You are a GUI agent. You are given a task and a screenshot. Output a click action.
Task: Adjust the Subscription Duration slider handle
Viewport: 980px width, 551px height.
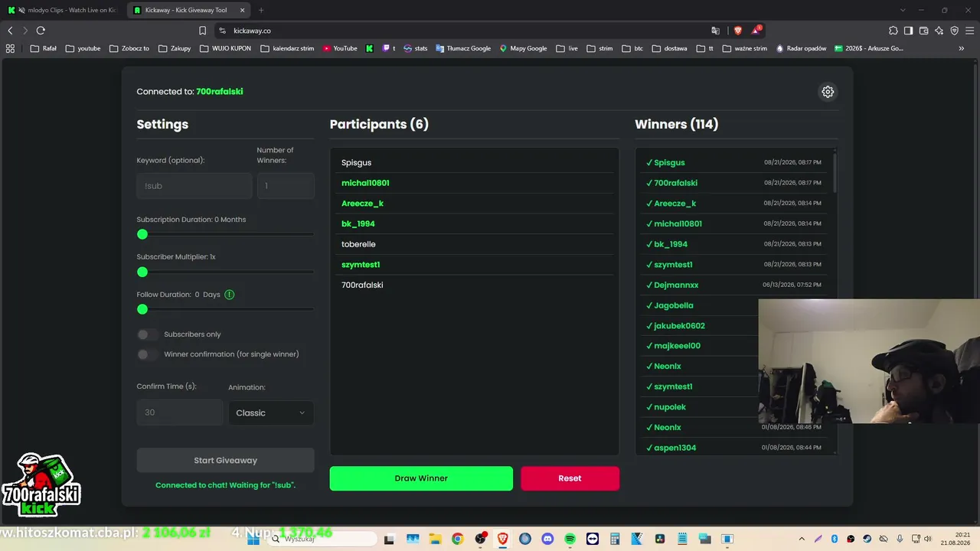coord(142,234)
